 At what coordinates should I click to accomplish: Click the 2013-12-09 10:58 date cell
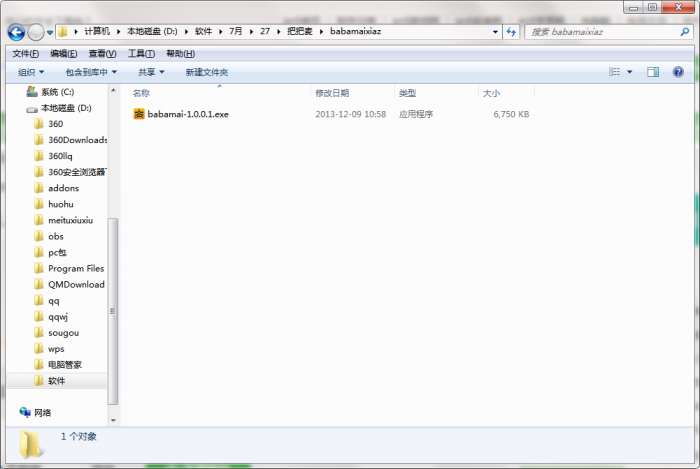(350, 114)
